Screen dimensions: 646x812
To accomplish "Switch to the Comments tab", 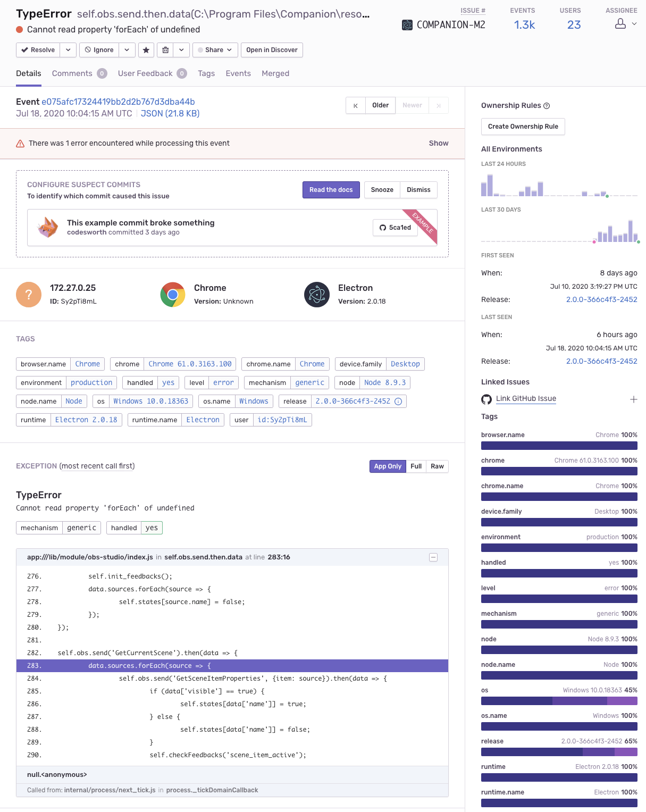I will 79,73.
